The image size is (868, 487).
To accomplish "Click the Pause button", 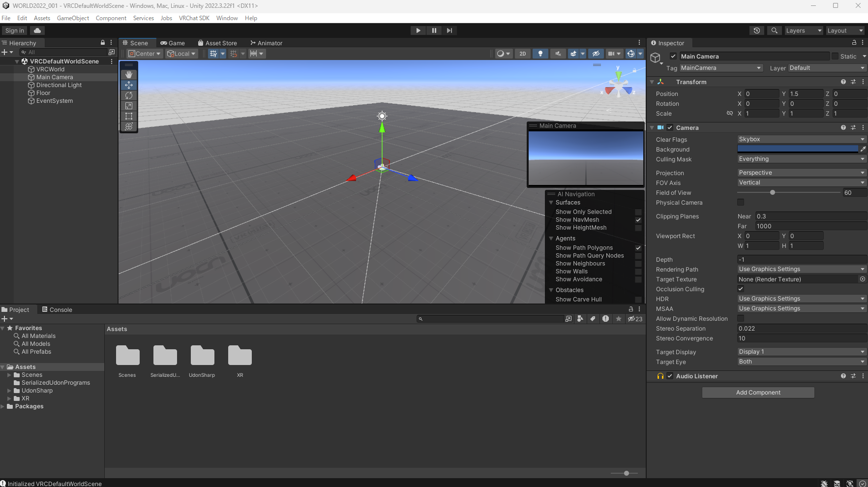I will (x=434, y=30).
